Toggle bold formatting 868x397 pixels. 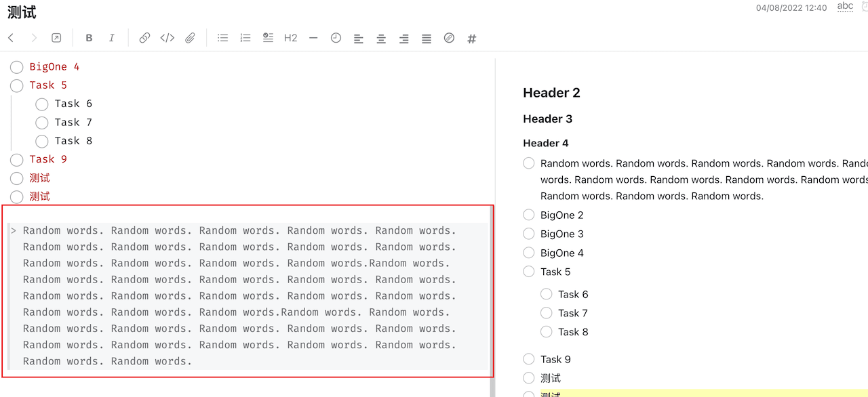click(90, 38)
